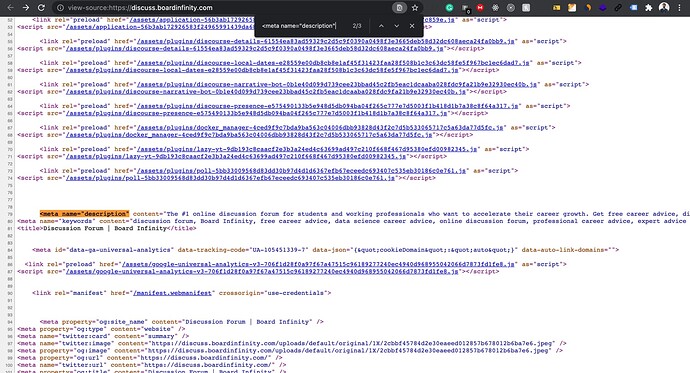Open docker_manager script src link
690x373 pixels.
[249, 135]
